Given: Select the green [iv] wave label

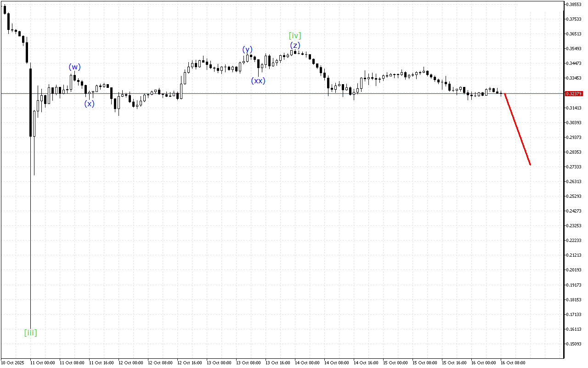Looking at the screenshot, I should [295, 35].
